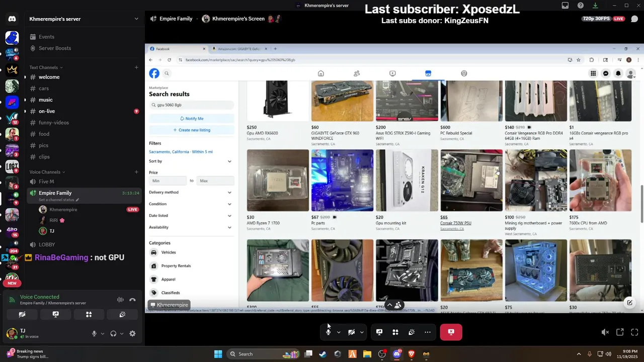Enter fullscreen for the stream
The height and width of the screenshot is (362, 644).
634,332
